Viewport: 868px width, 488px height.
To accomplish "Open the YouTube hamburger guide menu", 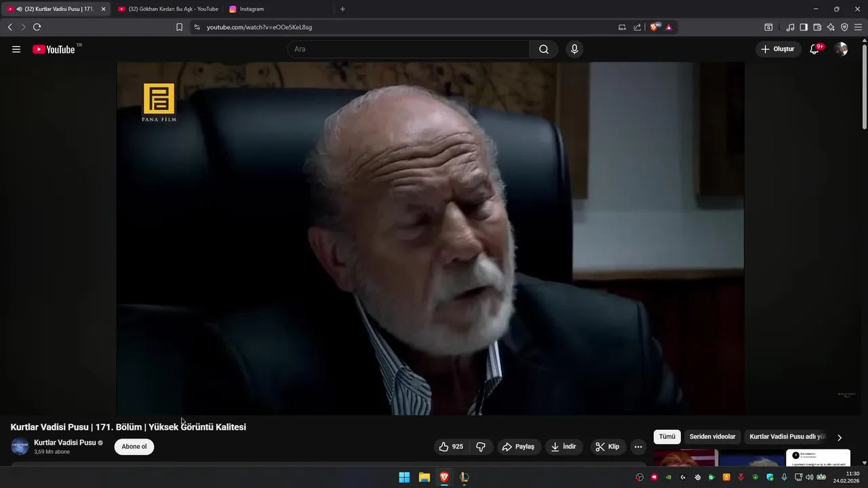I will (16, 49).
